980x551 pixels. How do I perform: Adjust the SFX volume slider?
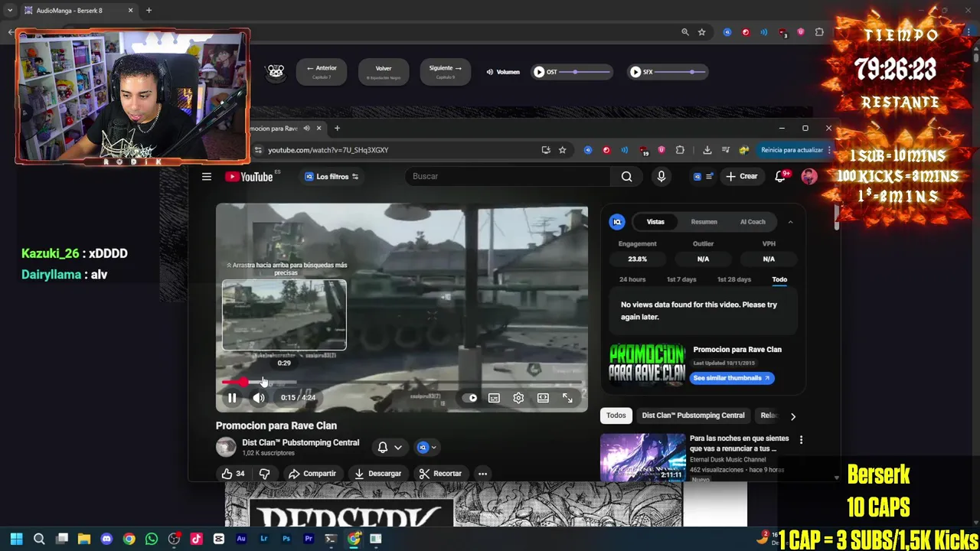coord(681,72)
